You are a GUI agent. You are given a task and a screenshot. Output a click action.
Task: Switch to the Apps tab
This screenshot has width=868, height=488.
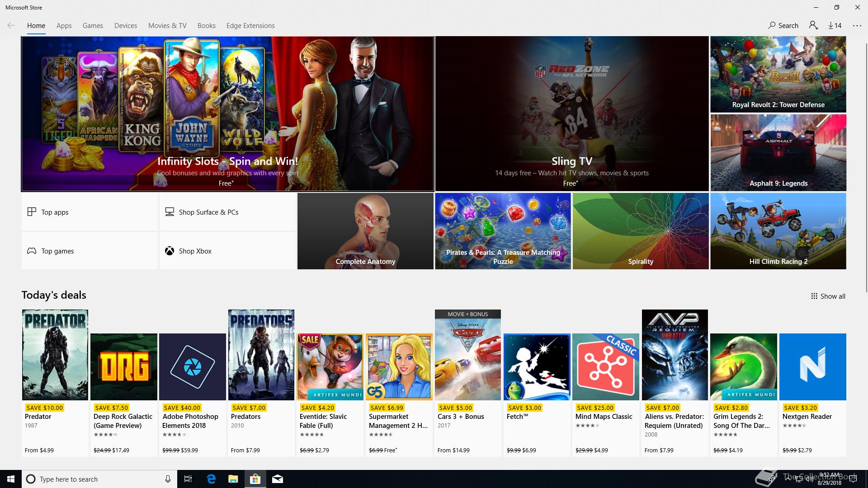64,26
